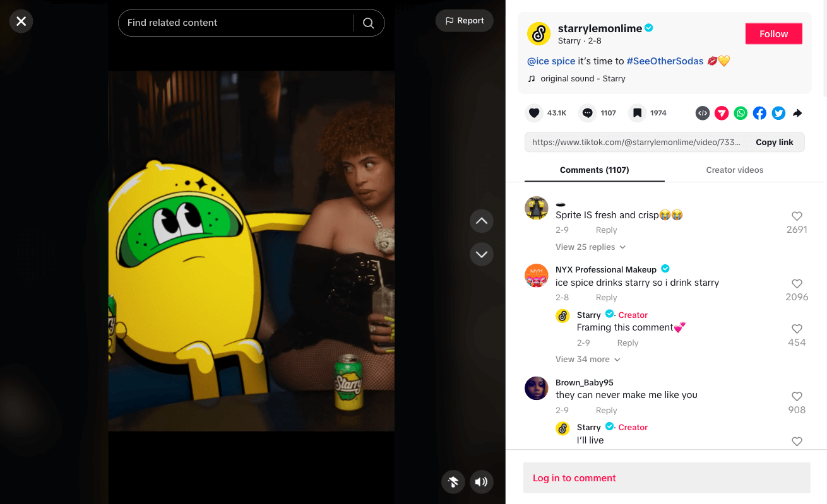Open the Report button
Screen dimensions: 827x504
point(465,21)
